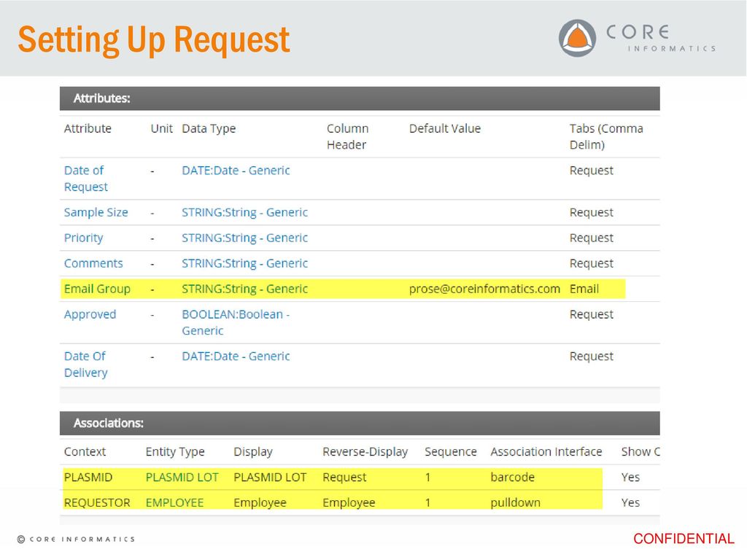Image resolution: width=747 pixels, height=560 pixels.
Task: Open the Date of Request attribute link
Action: tap(86, 179)
